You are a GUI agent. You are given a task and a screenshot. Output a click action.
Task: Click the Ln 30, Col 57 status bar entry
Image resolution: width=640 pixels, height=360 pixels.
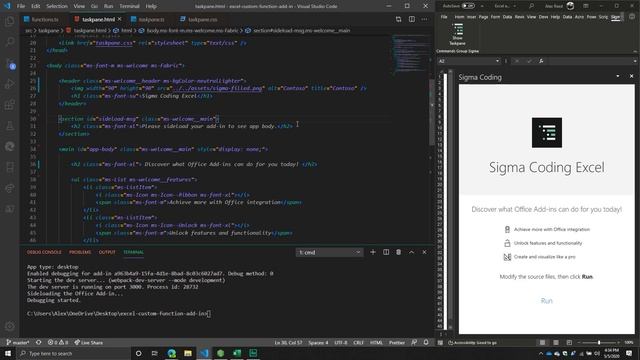pyautogui.click(x=288, y=342)
